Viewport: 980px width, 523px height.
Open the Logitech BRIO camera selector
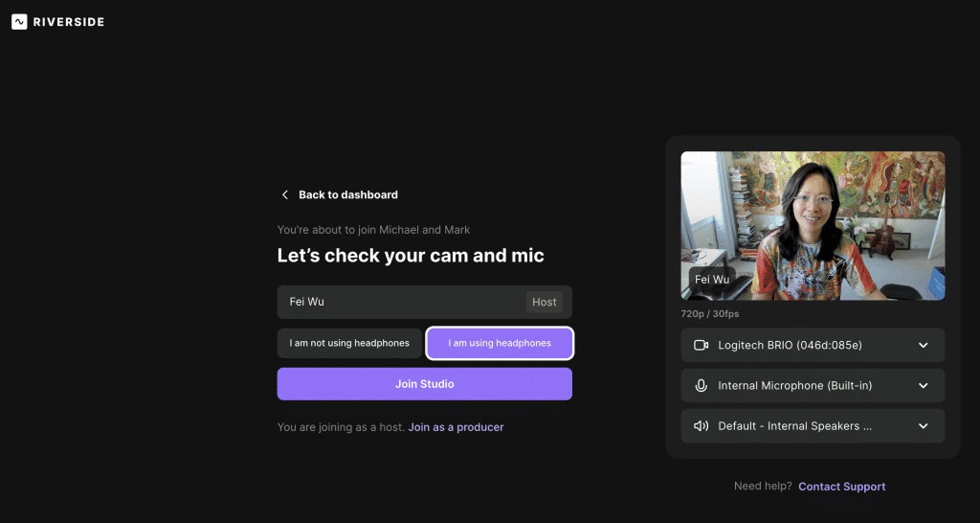click(813, 346)
